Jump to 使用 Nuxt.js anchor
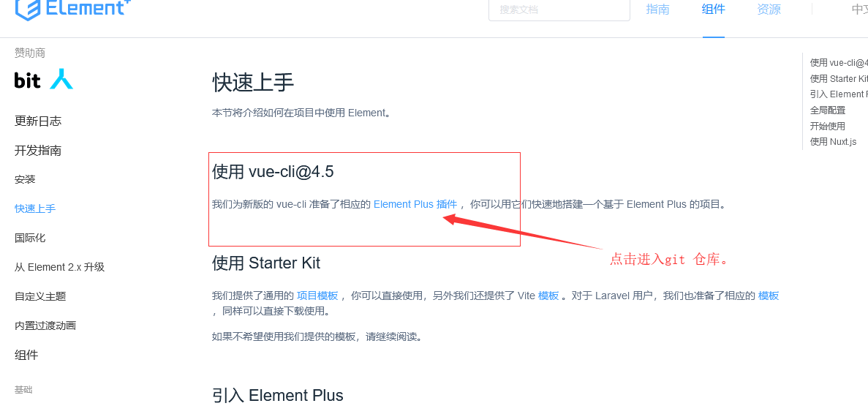The image size is (868, 406). [x=833, y=142]
